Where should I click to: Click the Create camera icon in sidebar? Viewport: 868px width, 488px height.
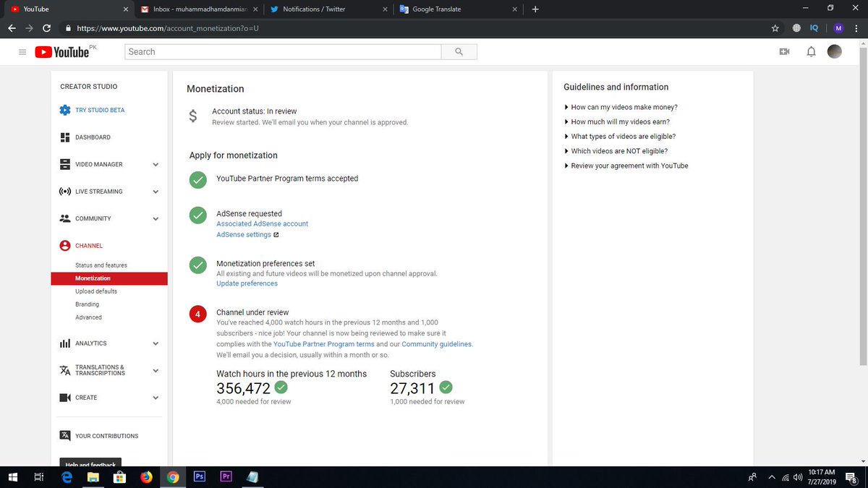[65, 398]
